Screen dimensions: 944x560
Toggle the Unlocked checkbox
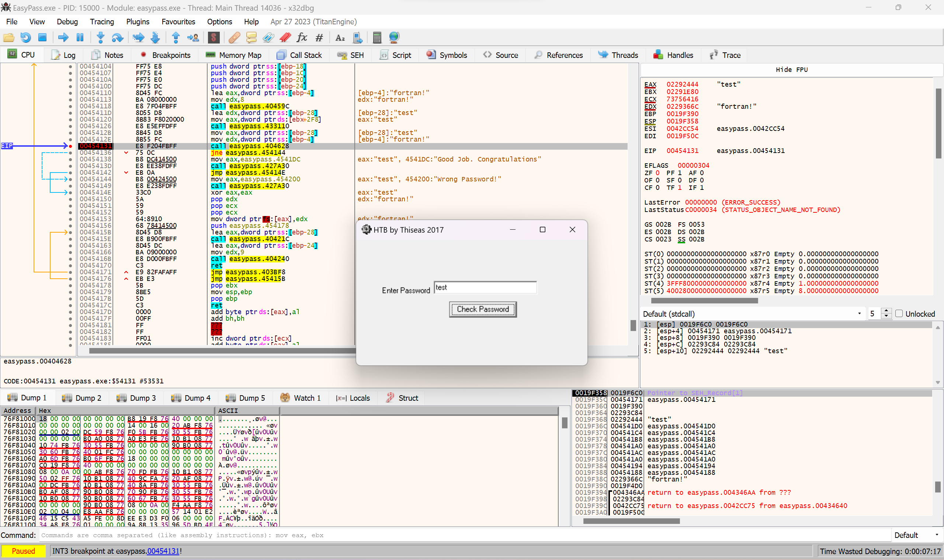pyautogui.click(x=899, y=314)
